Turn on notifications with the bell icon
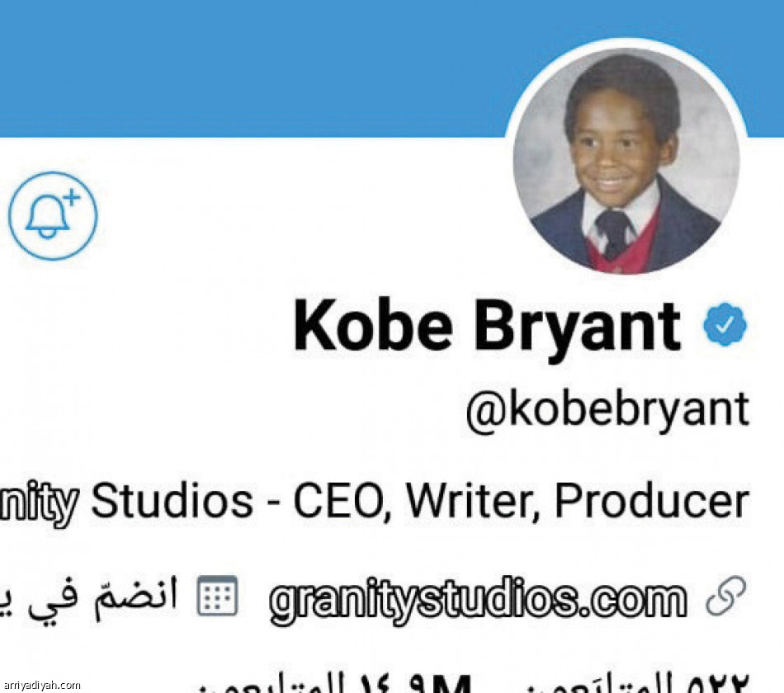Image resolution: width=784 pixels, height=693 pixels. point(53,216)
